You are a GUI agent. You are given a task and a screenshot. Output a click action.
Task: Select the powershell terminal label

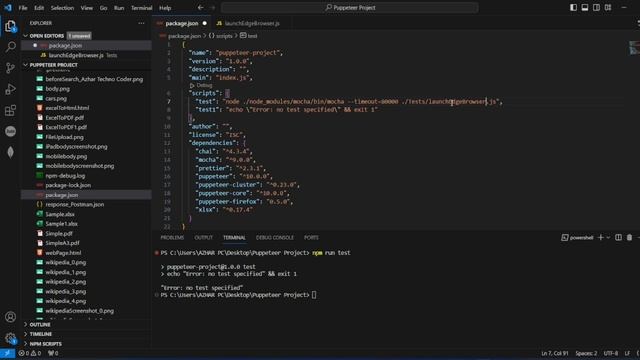click(x=577, y=238)
